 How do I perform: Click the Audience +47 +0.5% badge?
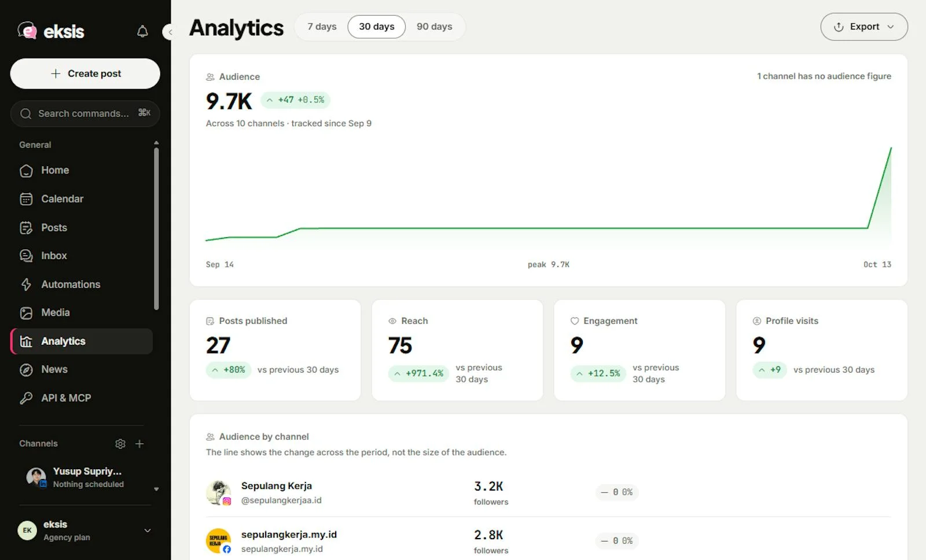point(296,100)
